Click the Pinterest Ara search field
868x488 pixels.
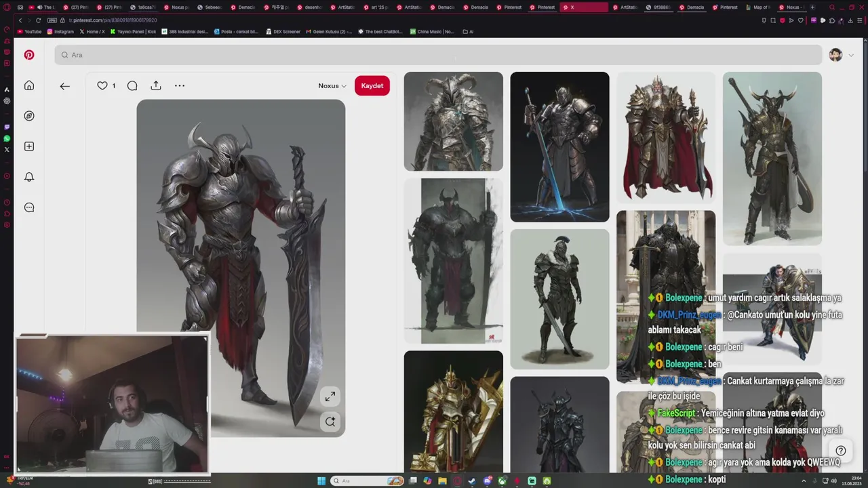pos(438,55)
